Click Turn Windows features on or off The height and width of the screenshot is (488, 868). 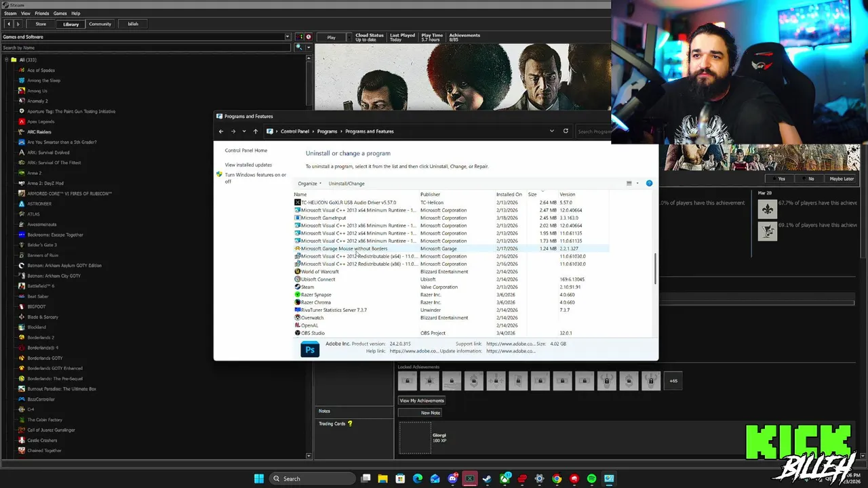point(256,178)
